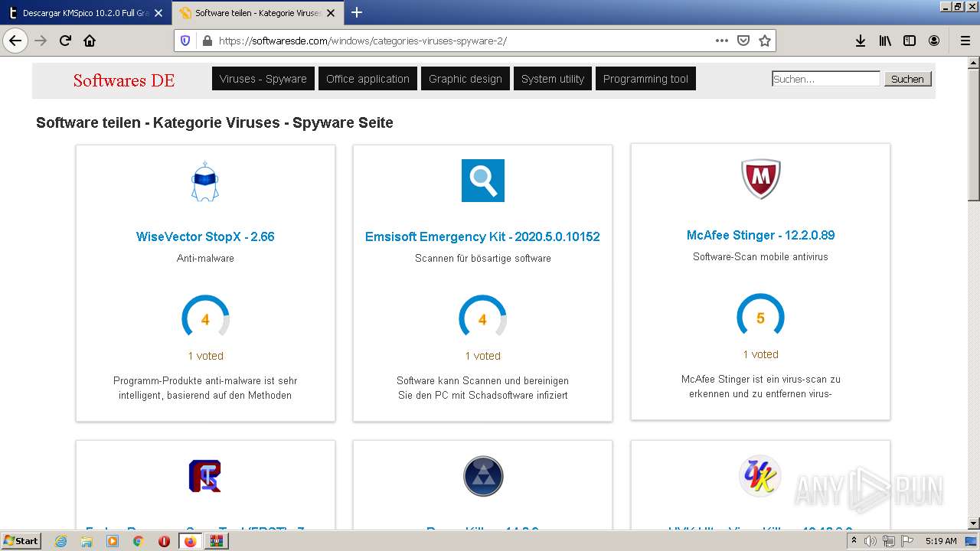980x551 pixels.
Task: Open Office application category
Action: 367,79
